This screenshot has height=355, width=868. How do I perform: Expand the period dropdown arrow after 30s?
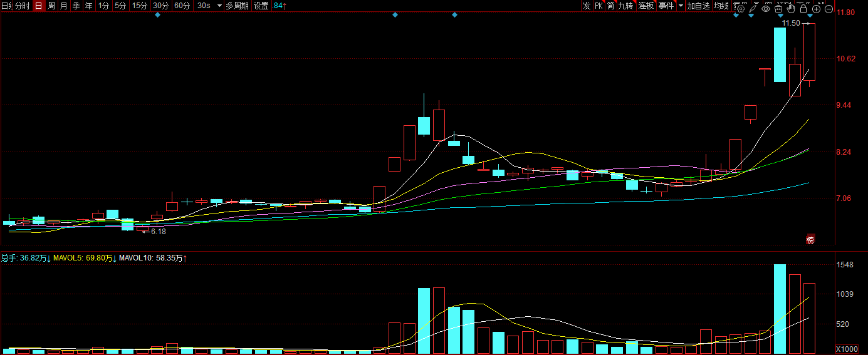point(219,6)
